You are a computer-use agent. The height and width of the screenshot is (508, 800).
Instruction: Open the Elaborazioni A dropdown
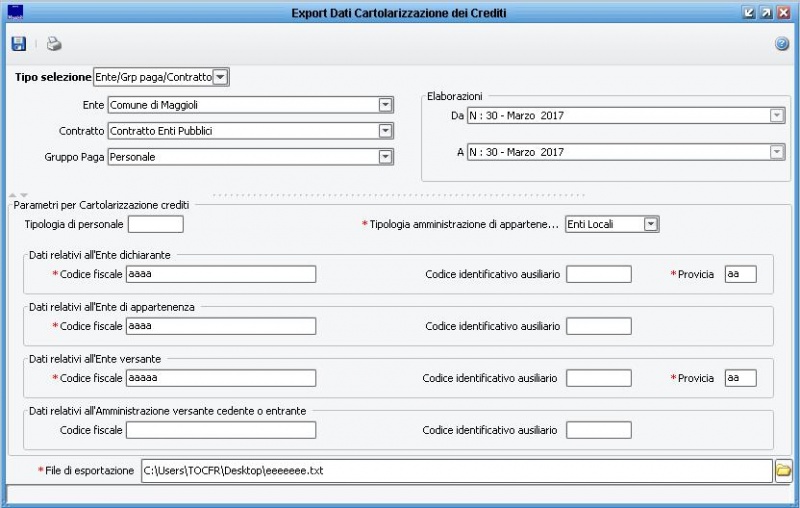click(777, 152)
